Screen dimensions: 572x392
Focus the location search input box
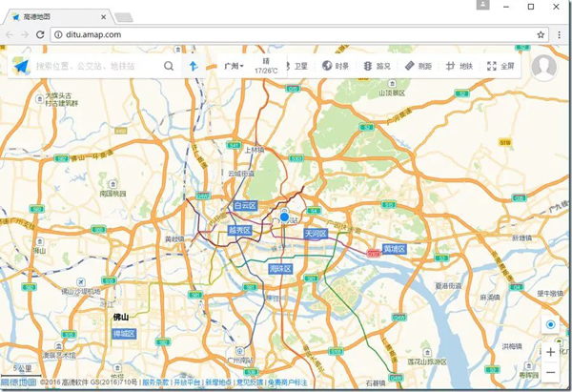click(96, 66)
